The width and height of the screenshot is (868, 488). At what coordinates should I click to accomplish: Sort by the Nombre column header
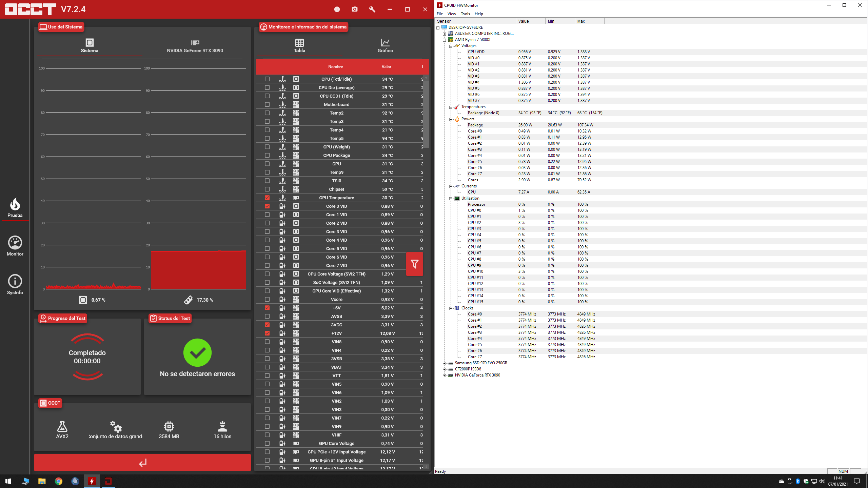pos(335,67)
